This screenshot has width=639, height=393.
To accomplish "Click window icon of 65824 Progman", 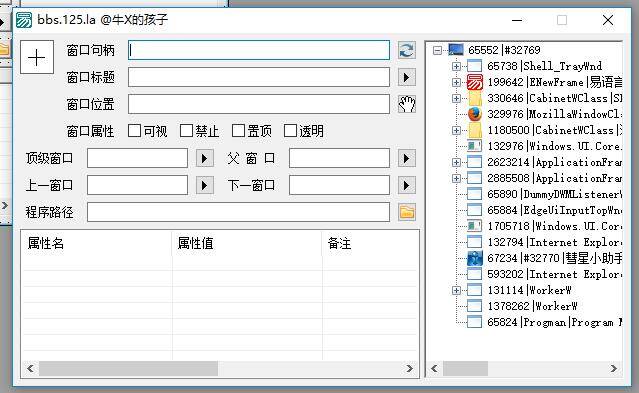I will tap(474, 322).
